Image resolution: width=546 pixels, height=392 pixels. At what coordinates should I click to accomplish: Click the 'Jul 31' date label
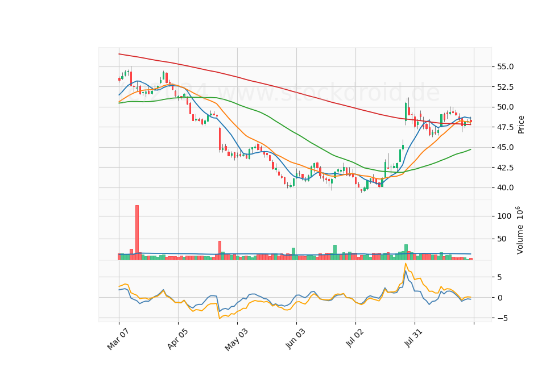coord(413,338)
